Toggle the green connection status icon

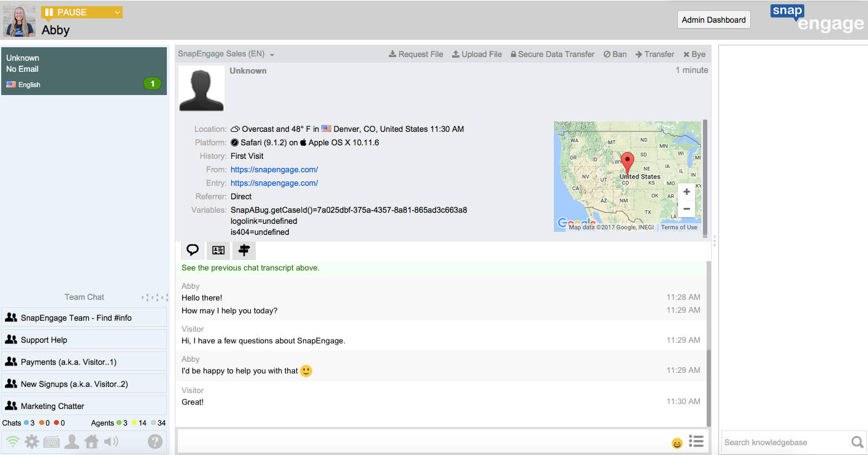pyautogui.click(x=12, y=442)
